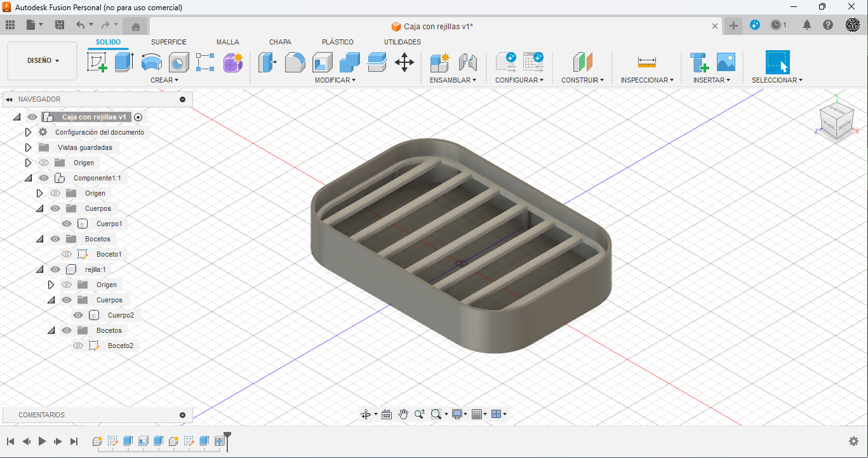Click the Extrude tool icon
This screenshot has width=868, height=458.
pyautogui.click(x=124, y=62)
